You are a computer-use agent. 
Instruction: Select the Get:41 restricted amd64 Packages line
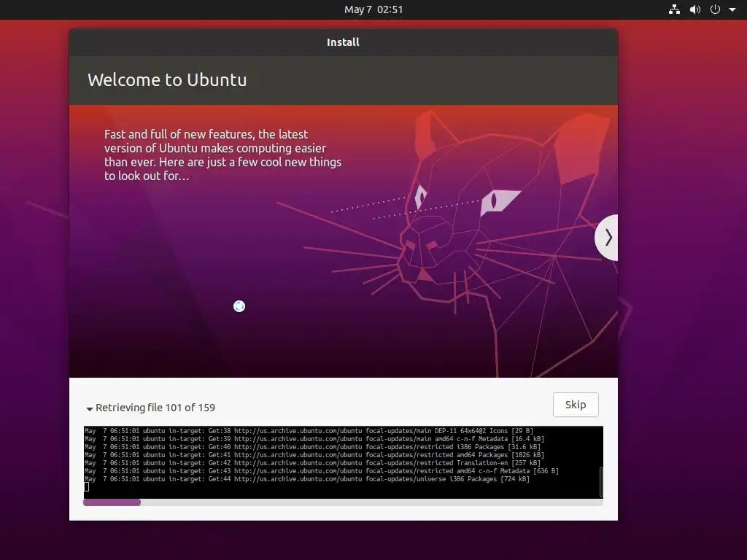pyautogui.click(x=314, y=455)
